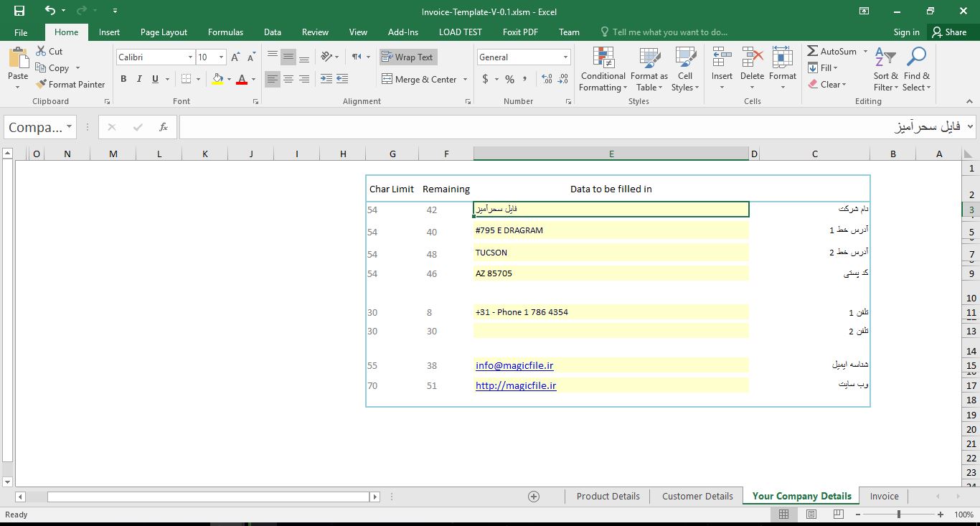Open the General number format dropdown
The height and width of the screenshot is (526, 980).
565,57
